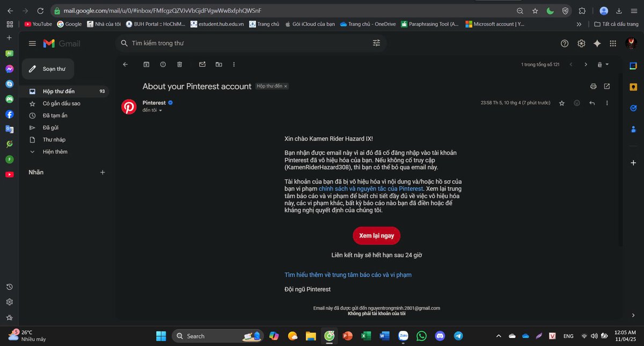Open Telegram from the taskbar
Viewport: 644px width, 346px height.
pos(458,336)
